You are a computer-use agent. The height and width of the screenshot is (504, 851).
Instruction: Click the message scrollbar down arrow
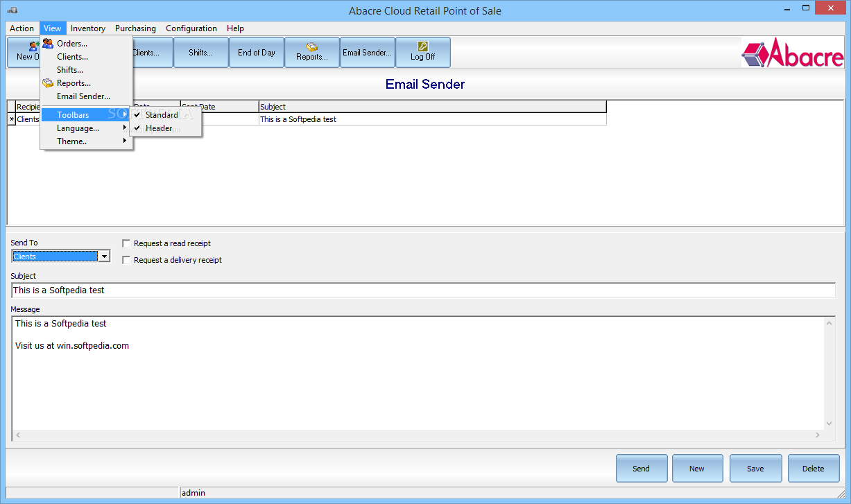coord(829,424)
